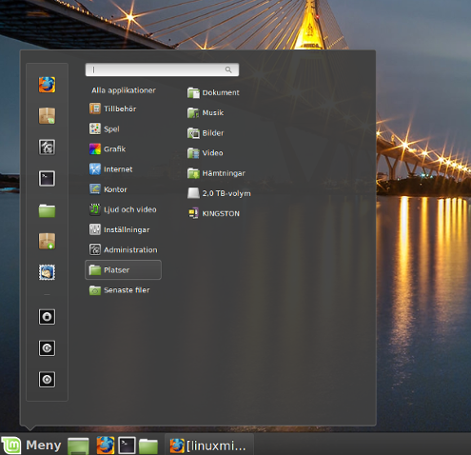Click the menu search field
This screenshot has width=471, height=455.
pyautogui.click(x=162, y=70)
